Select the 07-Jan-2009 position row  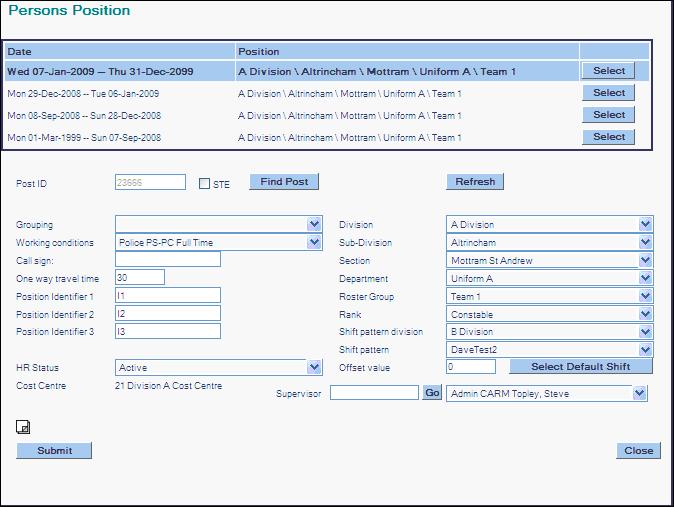pyautogui.click(x=608, y=71)
